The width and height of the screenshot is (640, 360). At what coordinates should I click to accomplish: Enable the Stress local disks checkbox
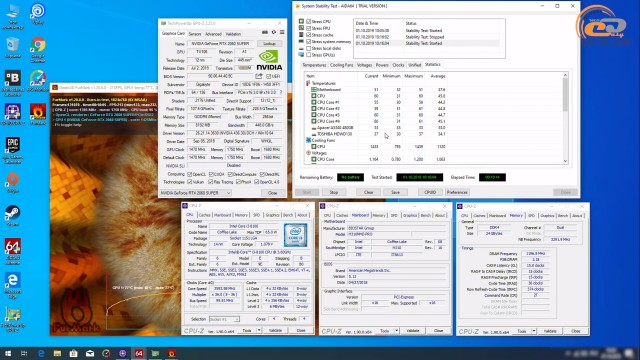tap(309, 48)
